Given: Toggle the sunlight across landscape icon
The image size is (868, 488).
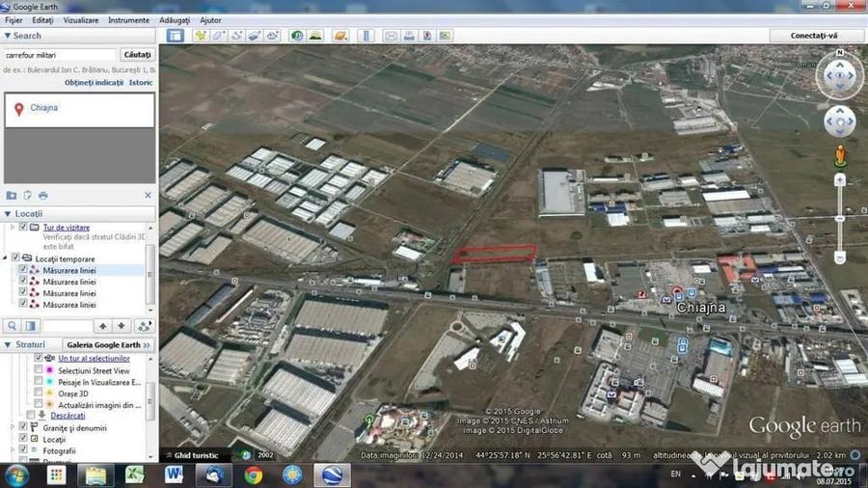Looking at the screenshot, I should [315, 36].
